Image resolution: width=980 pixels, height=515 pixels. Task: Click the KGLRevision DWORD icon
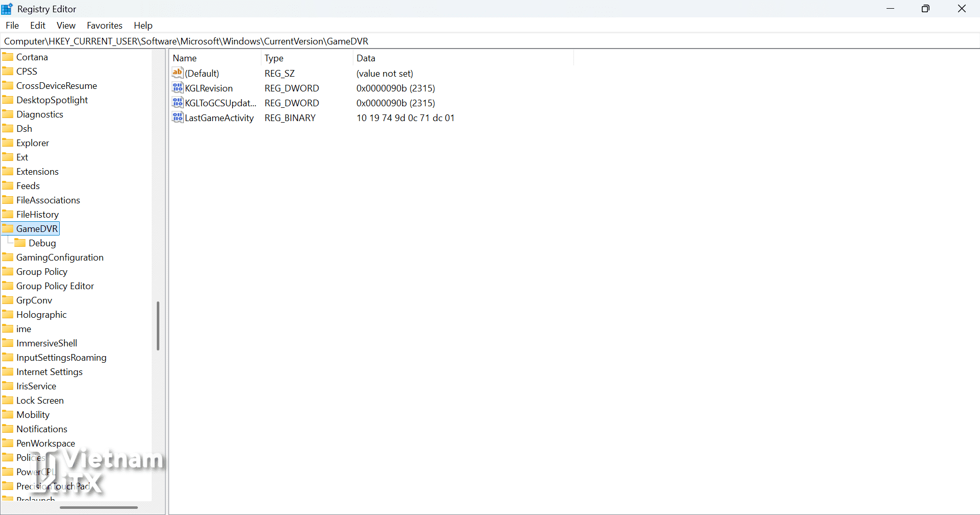point(177,88)
